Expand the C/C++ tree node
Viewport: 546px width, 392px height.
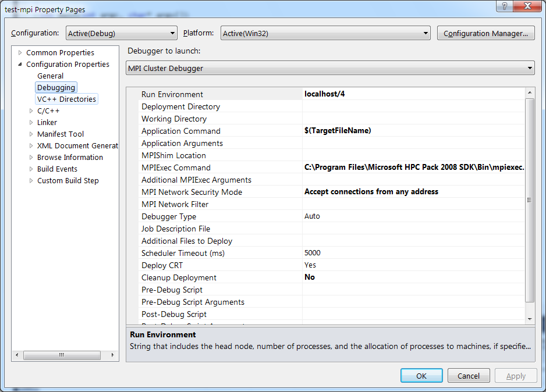tap(31, 111)
